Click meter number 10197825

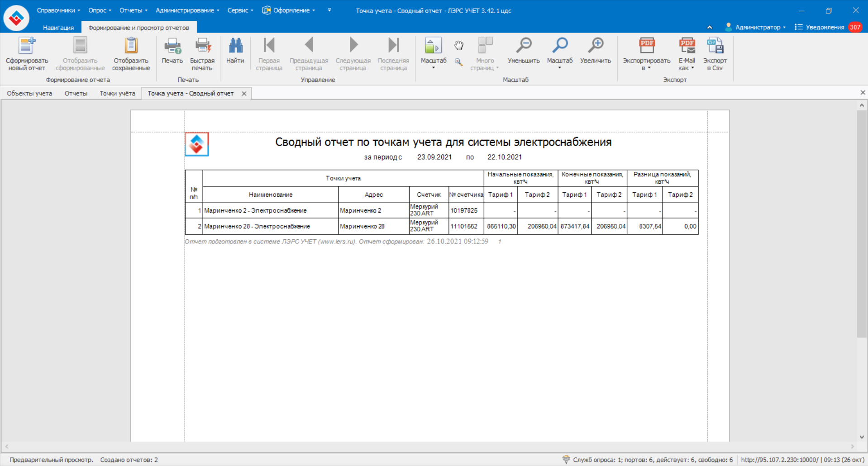(x=464, y=210)
